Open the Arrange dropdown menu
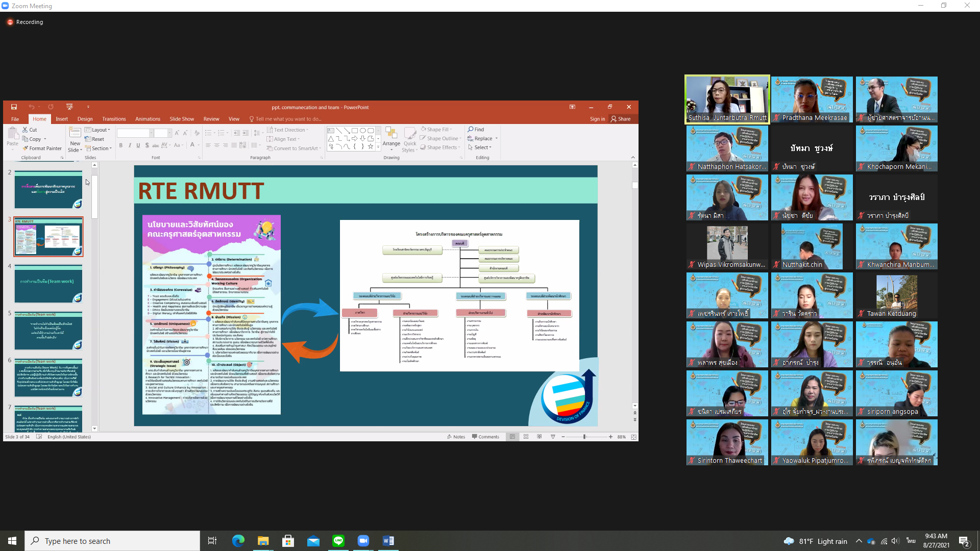The image size is (980, 551). pos(391,139)
